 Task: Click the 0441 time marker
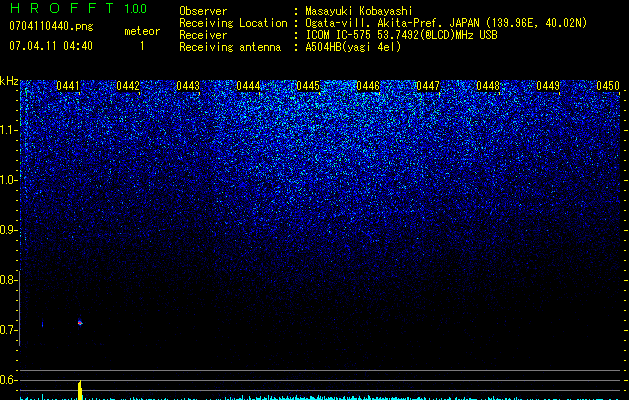click(x=68, y=86)
